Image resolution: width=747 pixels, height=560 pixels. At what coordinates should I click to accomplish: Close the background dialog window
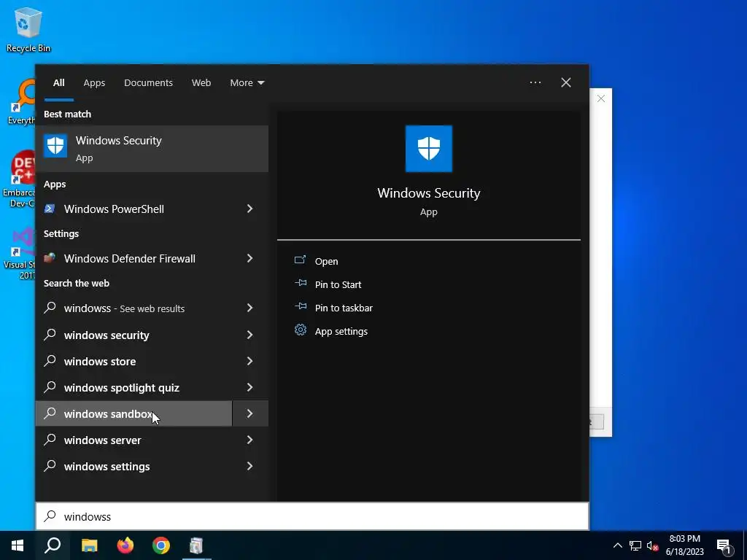[x=601, y=98]
